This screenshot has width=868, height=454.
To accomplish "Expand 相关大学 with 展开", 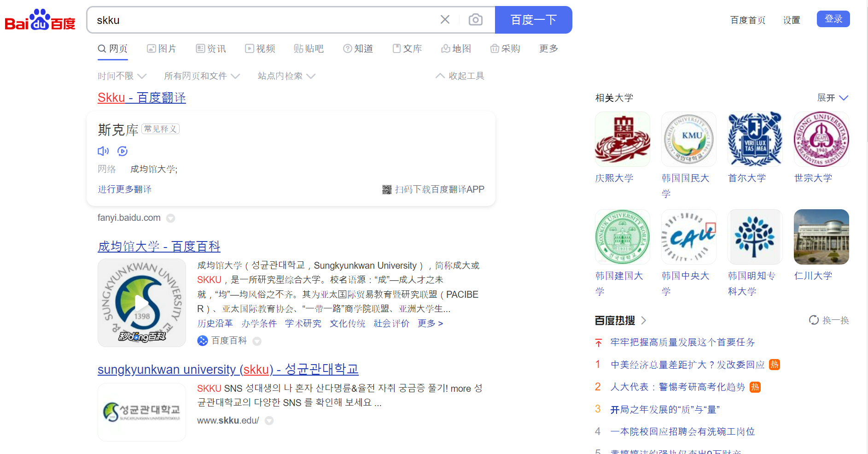I will (833, 98).
